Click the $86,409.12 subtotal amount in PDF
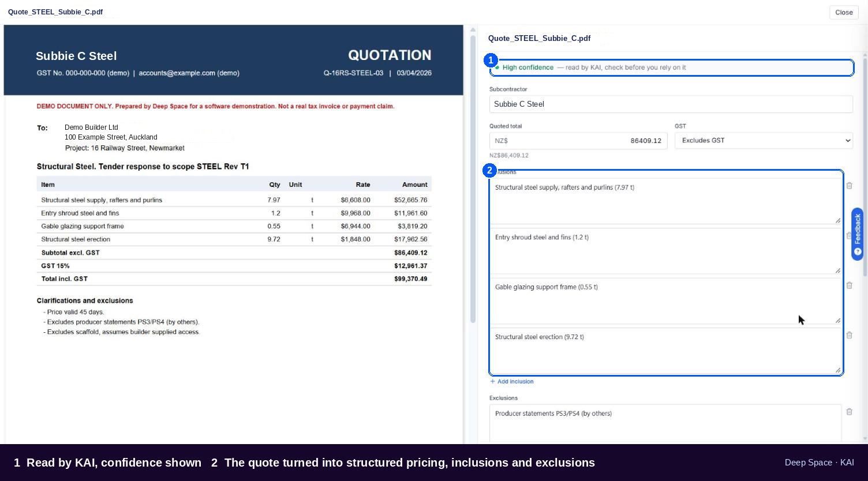 pos(410,253)
